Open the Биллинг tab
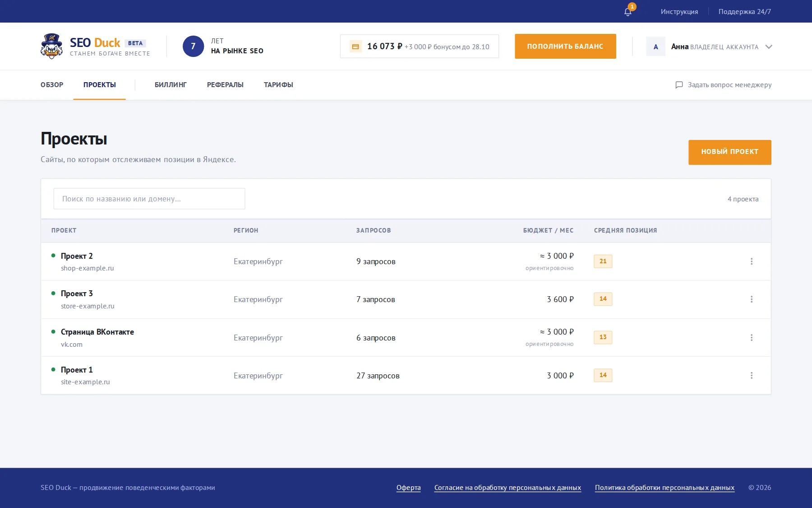812x508 pixels. pyautogui.click(x=171, y=85)
